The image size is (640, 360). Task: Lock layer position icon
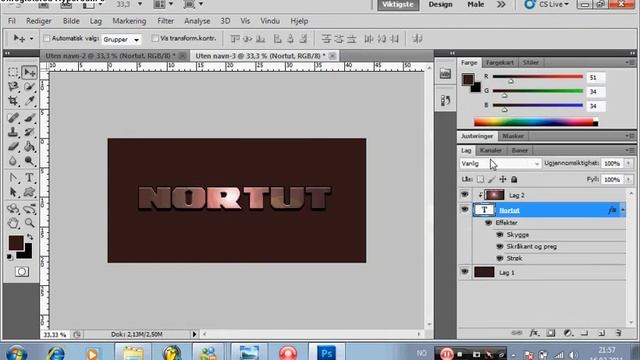point(503,179)
